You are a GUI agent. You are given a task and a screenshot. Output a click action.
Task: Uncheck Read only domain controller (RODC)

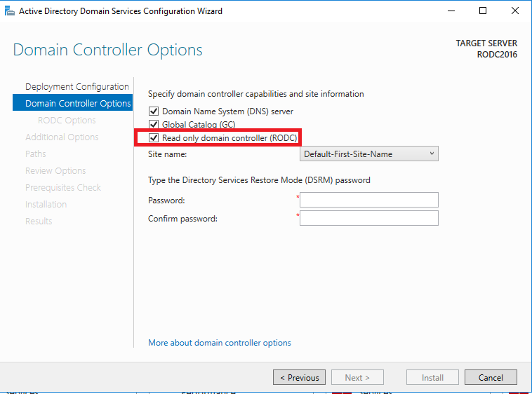tap(154, 137)
